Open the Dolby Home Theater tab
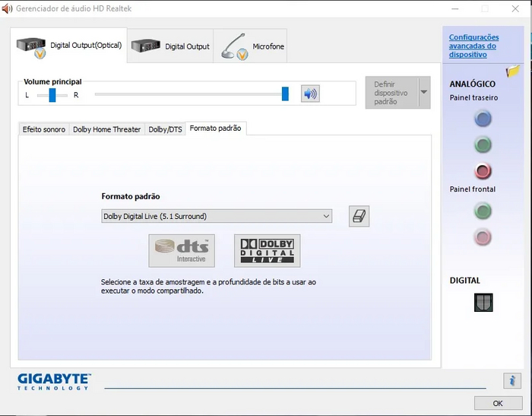This screenshot has width=532, height=416. pos(106,129)
